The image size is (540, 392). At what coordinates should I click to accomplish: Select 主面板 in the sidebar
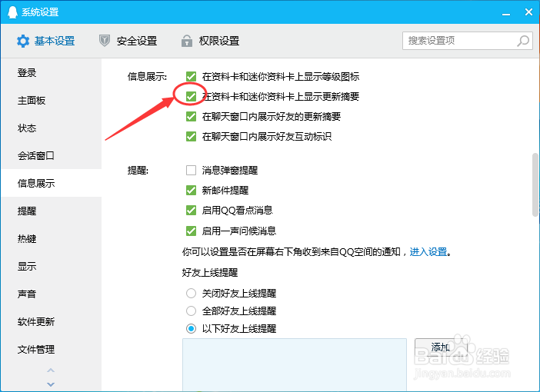(52, 100)
